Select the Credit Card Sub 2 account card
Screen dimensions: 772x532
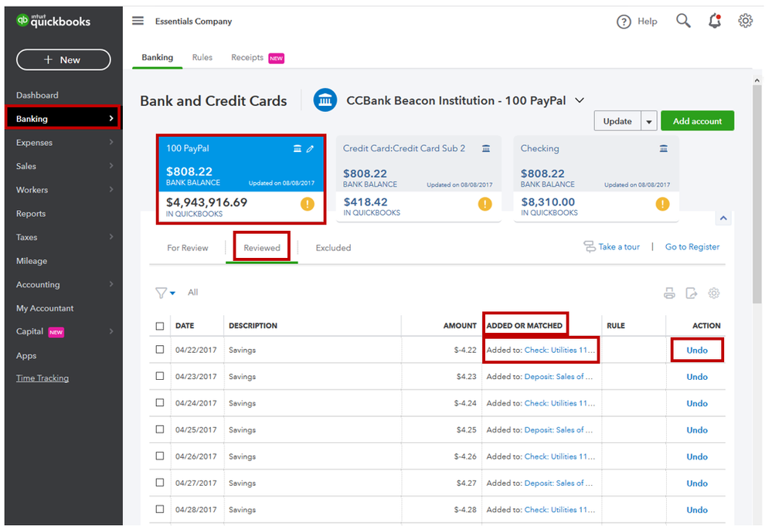point(419,179)
